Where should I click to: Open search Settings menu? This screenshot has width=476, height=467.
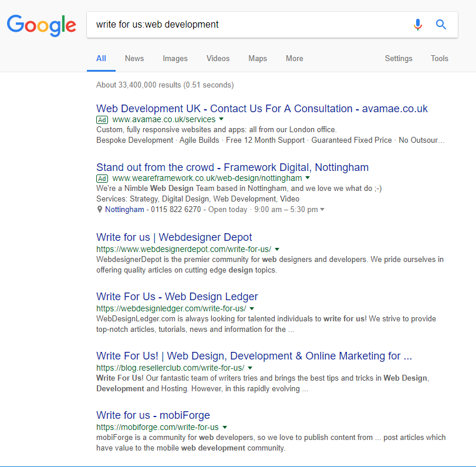399,58
